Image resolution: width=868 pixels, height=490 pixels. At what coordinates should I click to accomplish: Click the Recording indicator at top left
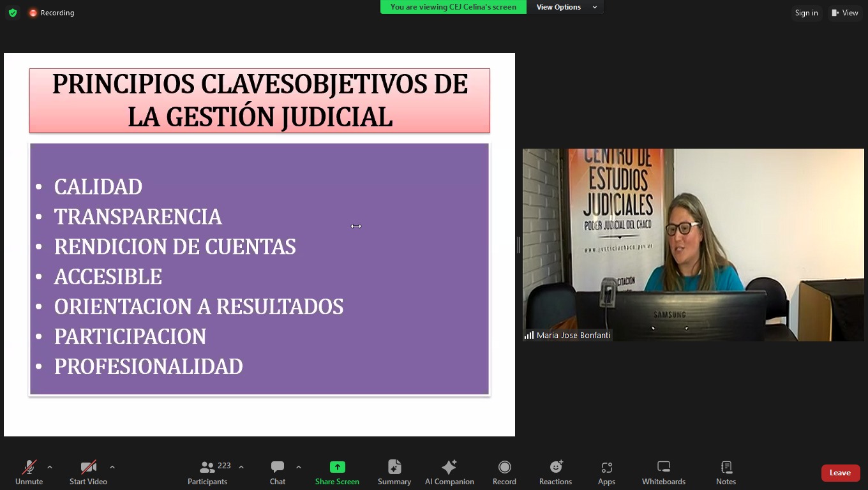51,12
